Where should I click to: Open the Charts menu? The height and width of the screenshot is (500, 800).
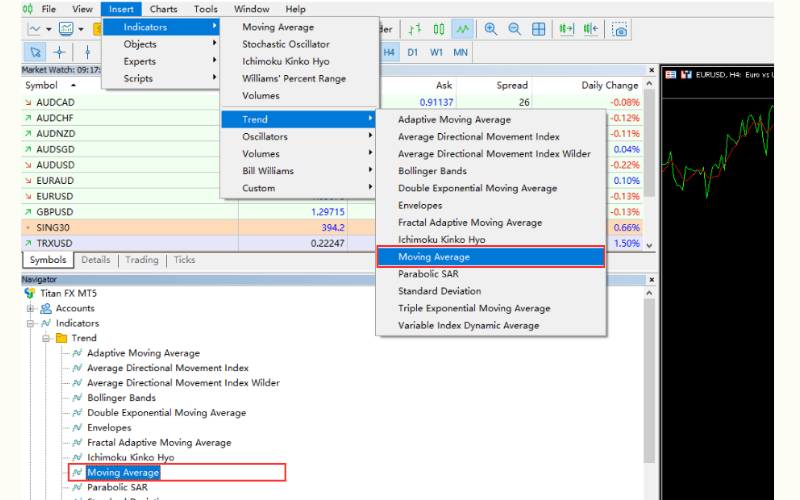pyautogui.click(x=163, y=9)
